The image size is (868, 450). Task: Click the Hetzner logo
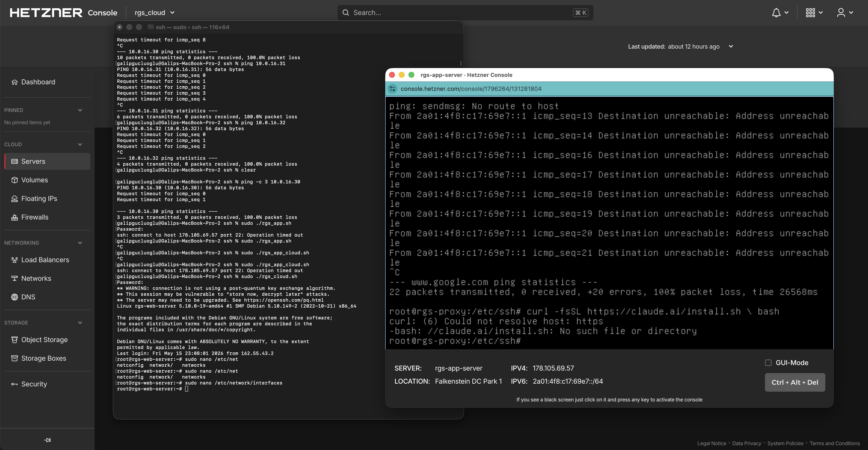click(x=46, y=13)
